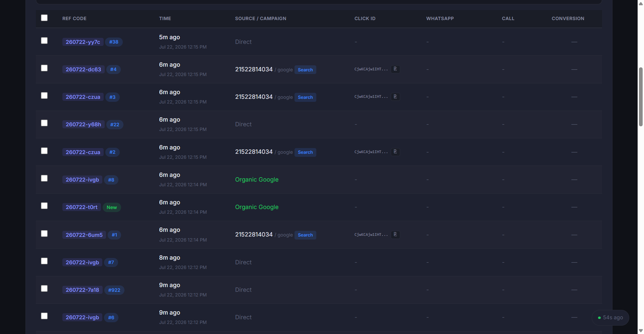Open ref code 260722-7a18
This screenshot has height=334, width=644.
[82, 290]
